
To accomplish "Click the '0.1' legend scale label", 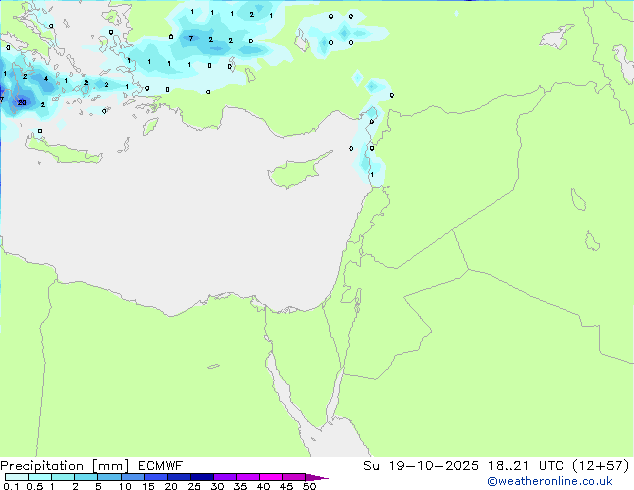I will pyautogui.click(x=11, y=486).
